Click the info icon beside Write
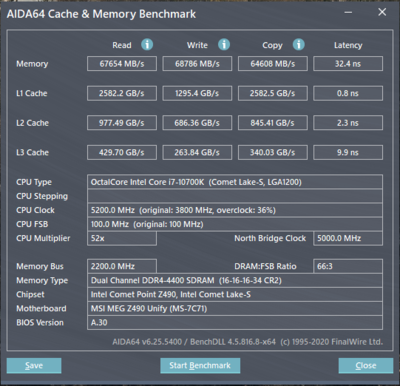This screenshot has height=386, width=400. (224, 44)
